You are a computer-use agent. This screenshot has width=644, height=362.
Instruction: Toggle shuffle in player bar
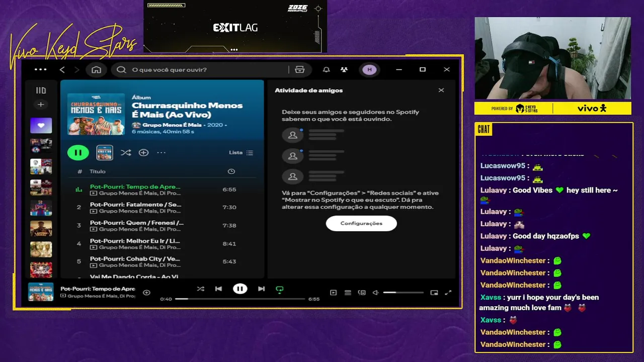(200, 289)
